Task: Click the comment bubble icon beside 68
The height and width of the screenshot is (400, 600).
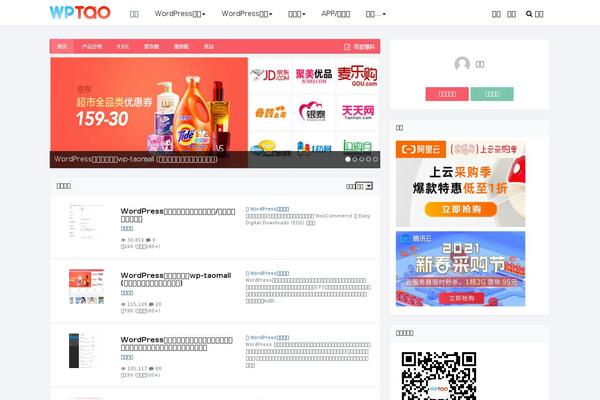Action: tap(152, 369)
